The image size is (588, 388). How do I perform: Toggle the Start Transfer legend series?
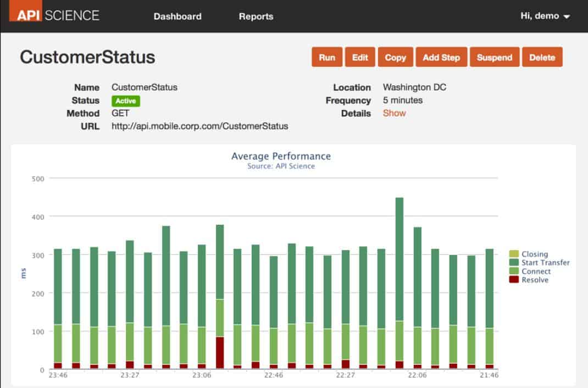point(546,263)
